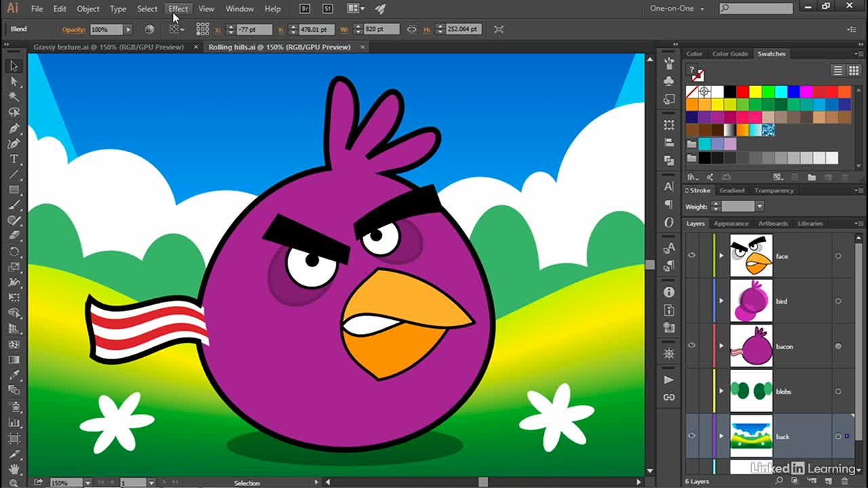Open the Effect menu
The image size is (868, 488).
[178, 9]
